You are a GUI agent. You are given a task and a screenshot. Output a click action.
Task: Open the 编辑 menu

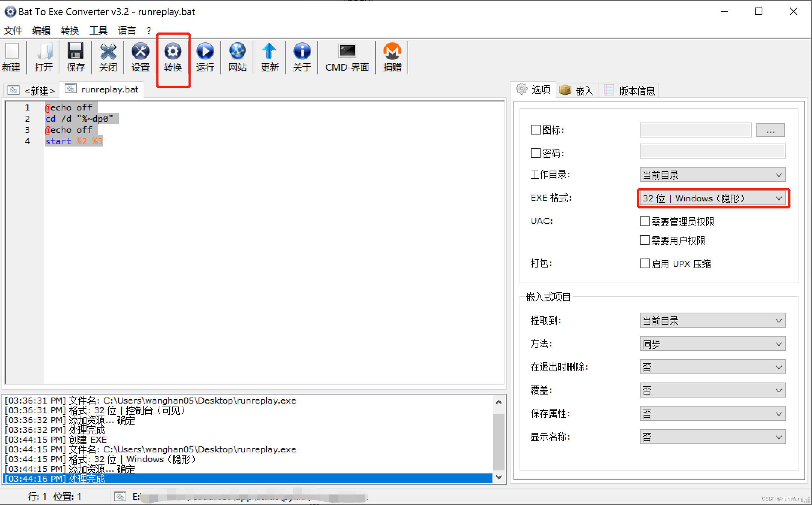41,30
